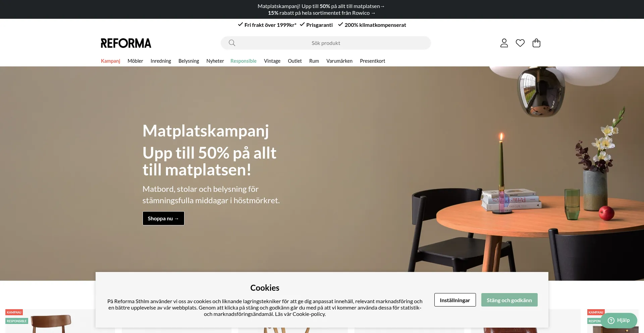Browse Varumärken brands page
The width and height of the screenshot is (644, 333).
(339, 61)
